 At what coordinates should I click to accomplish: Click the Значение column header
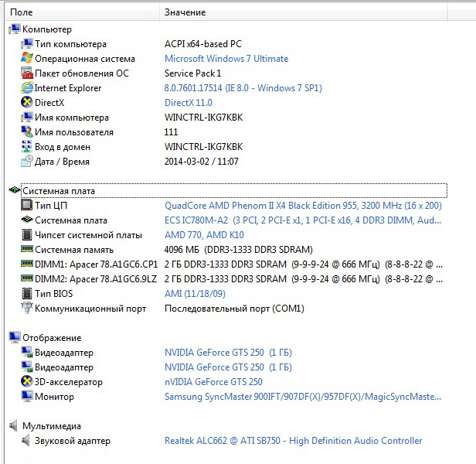[x=304, y=12]
